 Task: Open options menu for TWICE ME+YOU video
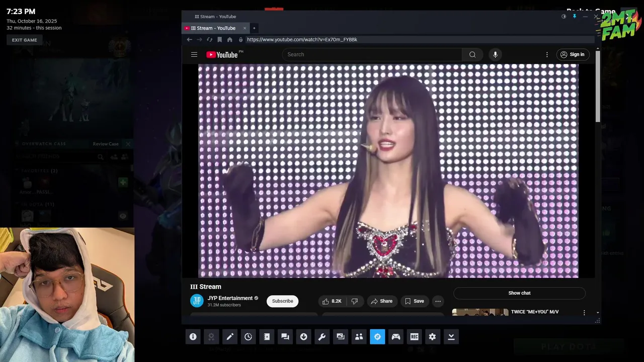584,312
